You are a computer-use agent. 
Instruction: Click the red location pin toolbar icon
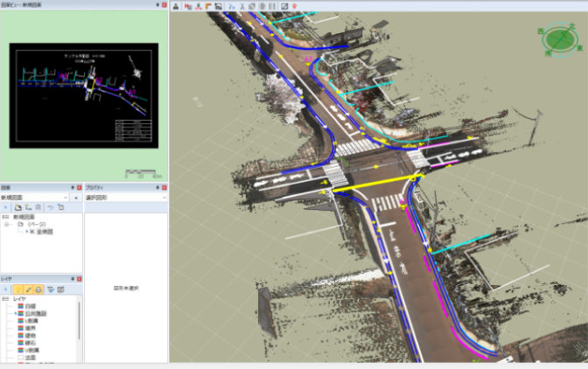[294, 6]
